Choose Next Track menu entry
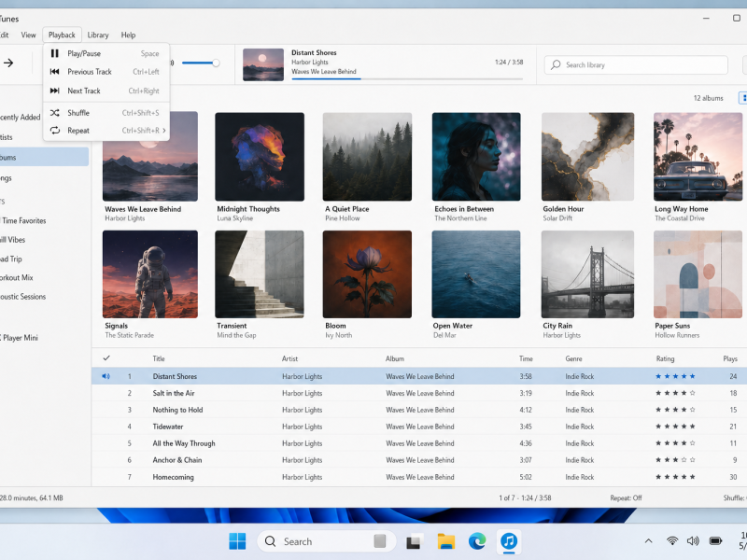 [x=106, y=91]
